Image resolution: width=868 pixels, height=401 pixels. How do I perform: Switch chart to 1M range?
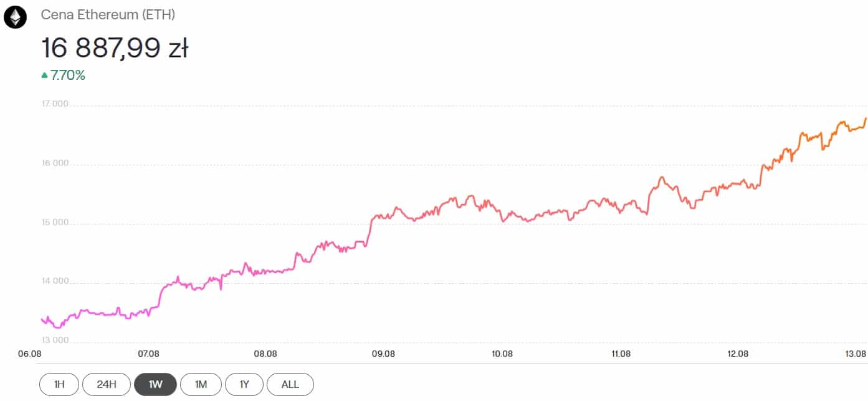click(201, 384)
